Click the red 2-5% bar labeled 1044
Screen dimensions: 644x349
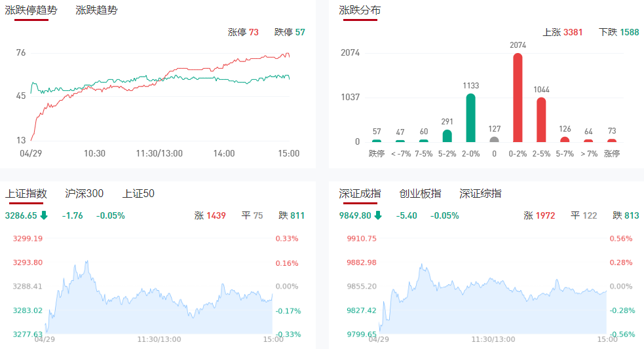541,120
